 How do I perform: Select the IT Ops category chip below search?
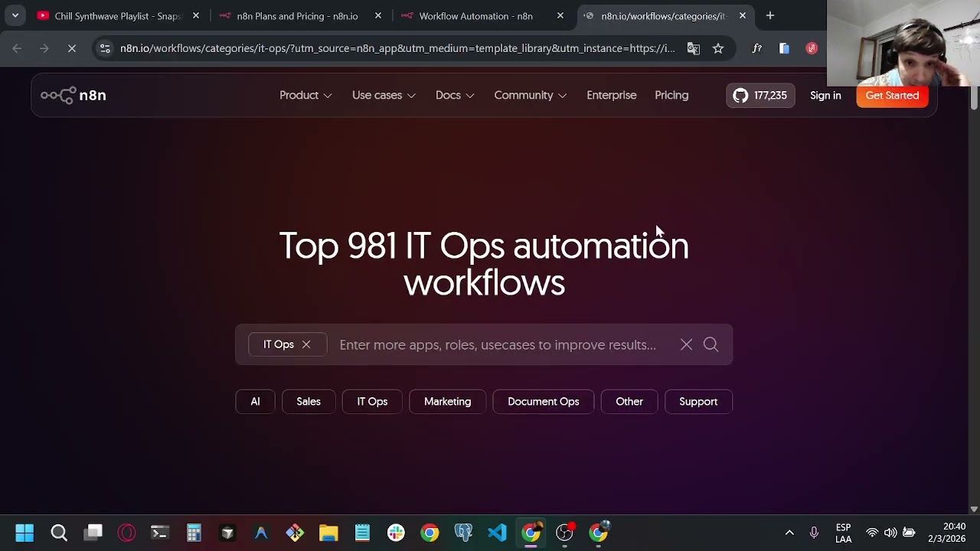pyautogui.click(x=372, y=402)
